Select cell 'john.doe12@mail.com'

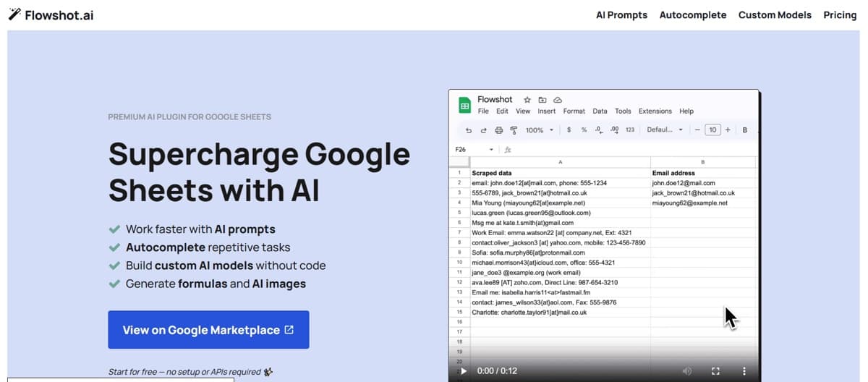click(703, 183)
